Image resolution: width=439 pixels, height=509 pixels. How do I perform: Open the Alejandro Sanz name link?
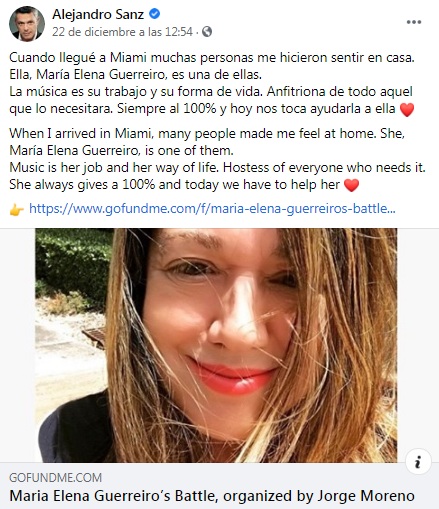98,14
